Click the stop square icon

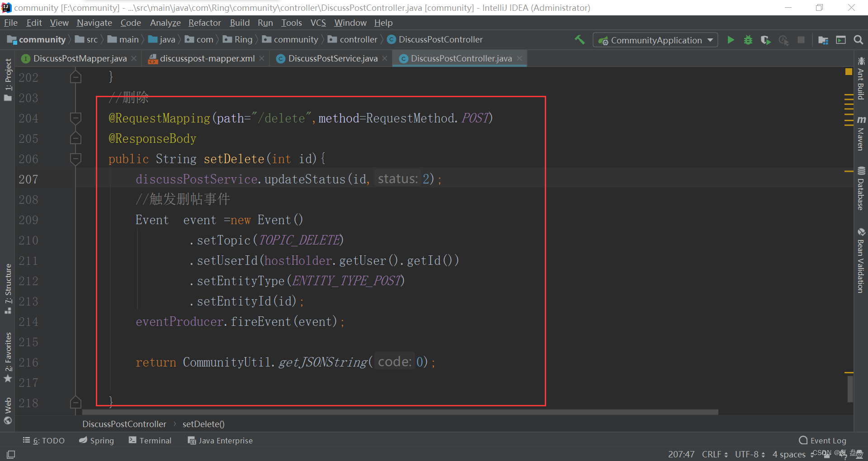[x=801, y=40]
